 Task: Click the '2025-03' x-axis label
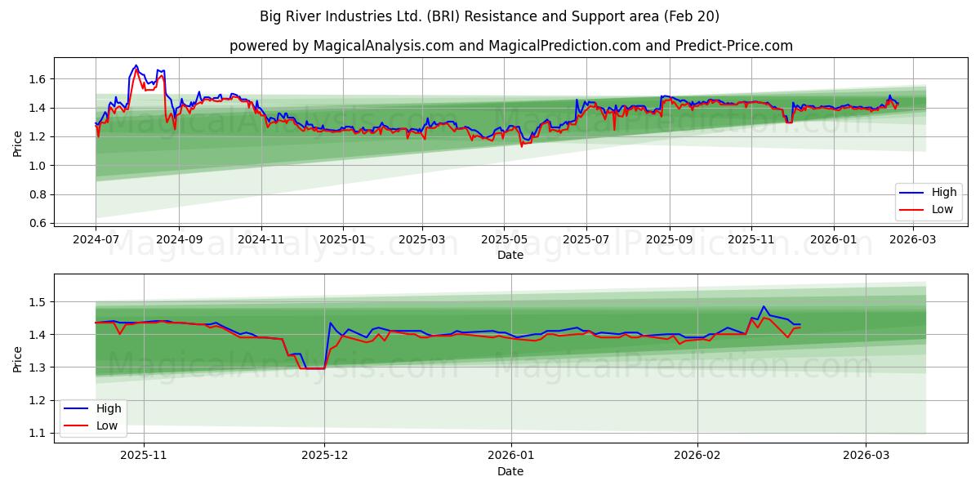[422, 240]
